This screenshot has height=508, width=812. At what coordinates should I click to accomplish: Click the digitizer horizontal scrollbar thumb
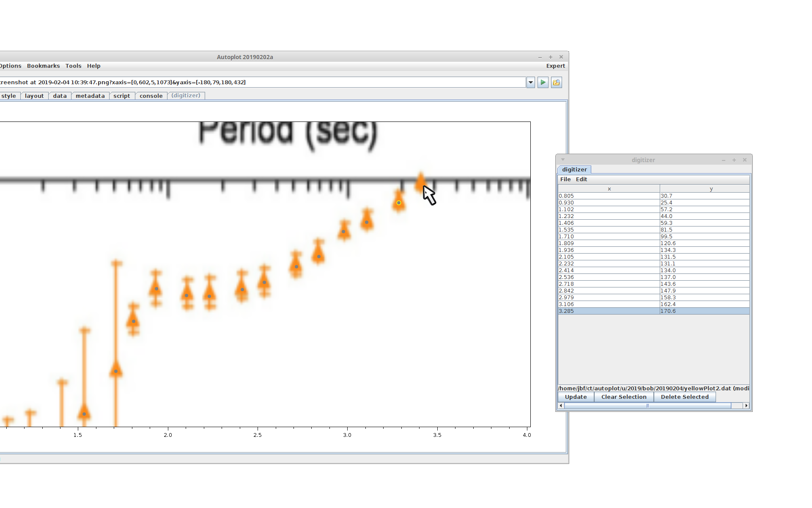coord(647,406)
